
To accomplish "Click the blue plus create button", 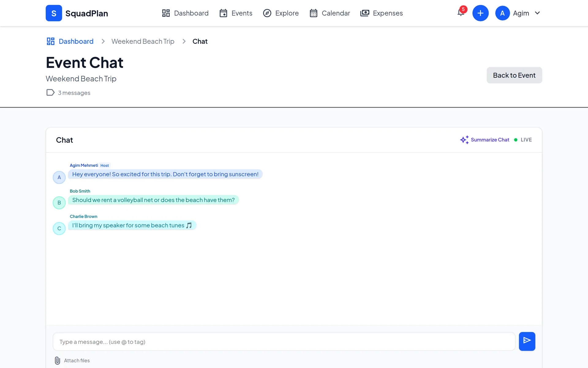I will coord(480,13).
